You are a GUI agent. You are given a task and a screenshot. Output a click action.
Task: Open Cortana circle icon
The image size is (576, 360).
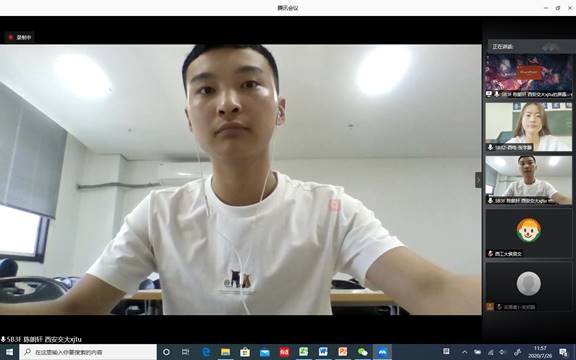[166, 352]
